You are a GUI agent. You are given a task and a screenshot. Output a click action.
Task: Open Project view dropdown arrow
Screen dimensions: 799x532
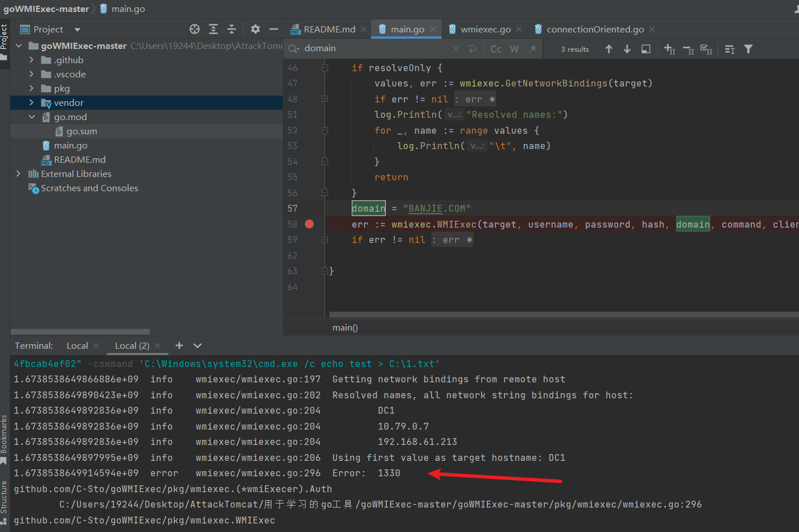point(77,30)
